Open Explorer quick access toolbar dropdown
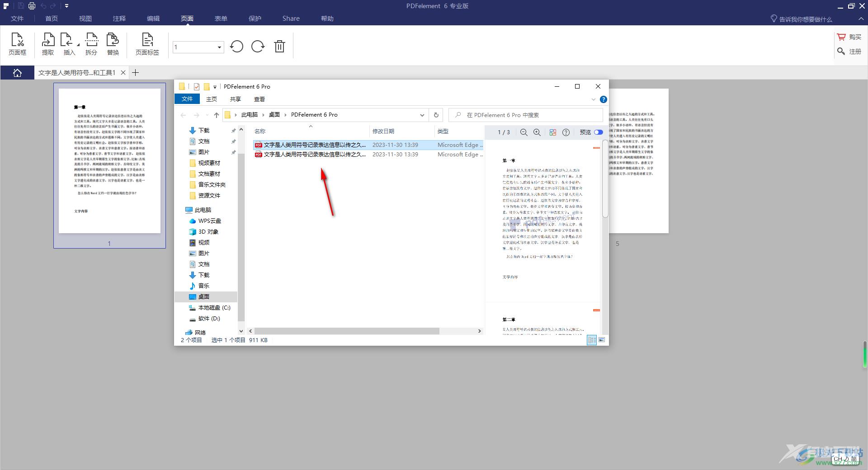Screen dimensions: 868x470 [215, 87]
